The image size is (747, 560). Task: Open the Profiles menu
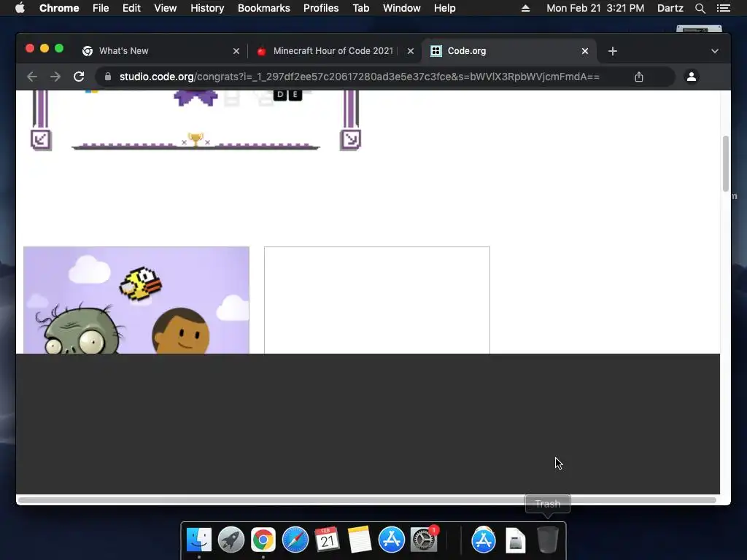[x=321, y=8]
